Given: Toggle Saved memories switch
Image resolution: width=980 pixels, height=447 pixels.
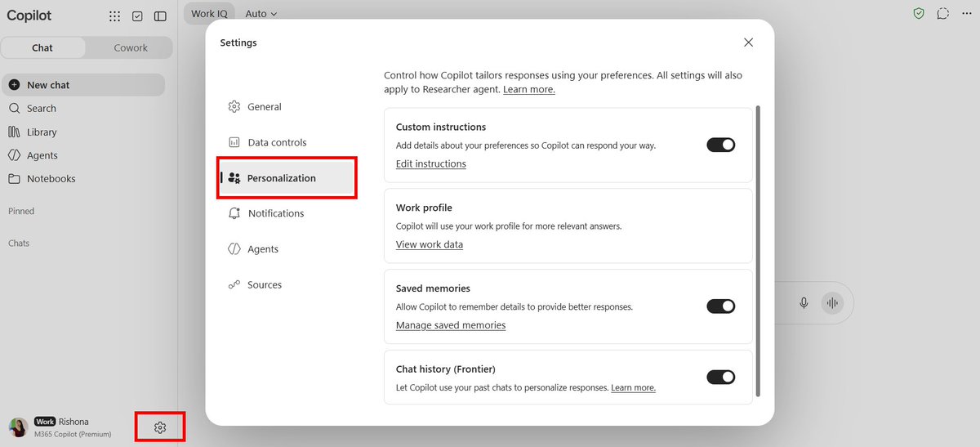Looking at the screenshot, I should [720, 306].
